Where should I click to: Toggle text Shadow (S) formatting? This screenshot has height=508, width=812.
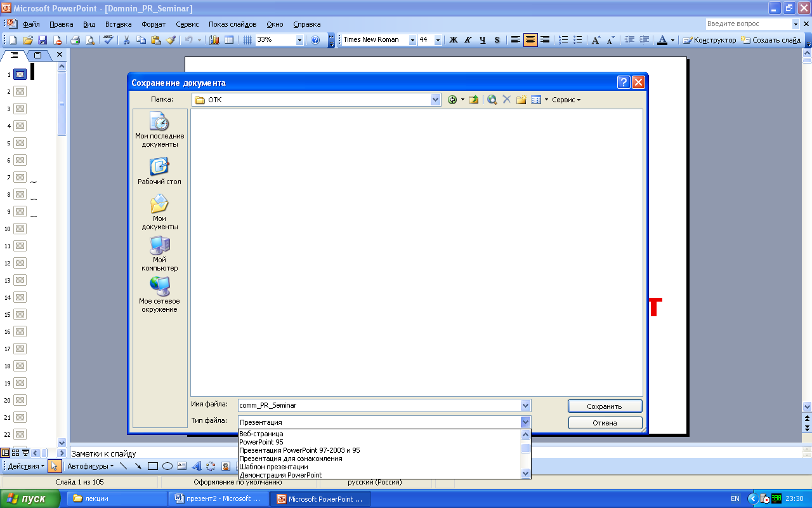click(497, 40)
